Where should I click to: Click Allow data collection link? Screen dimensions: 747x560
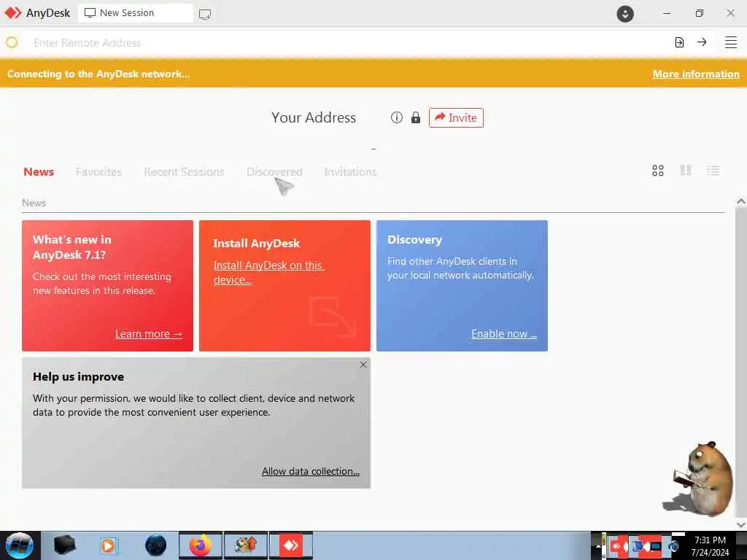(311, 471)
